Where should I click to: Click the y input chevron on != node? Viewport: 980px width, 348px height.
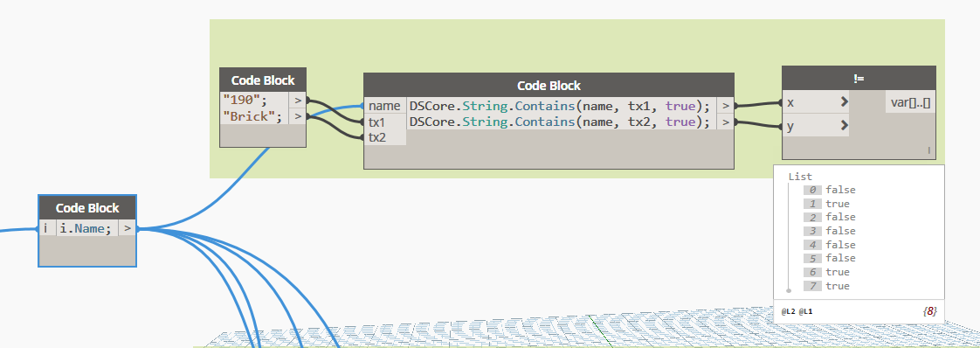(845, 126)
